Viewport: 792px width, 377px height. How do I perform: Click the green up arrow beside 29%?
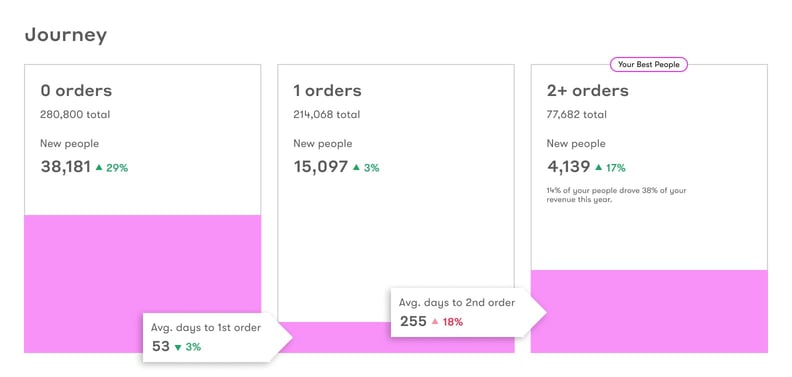point(99,167)
